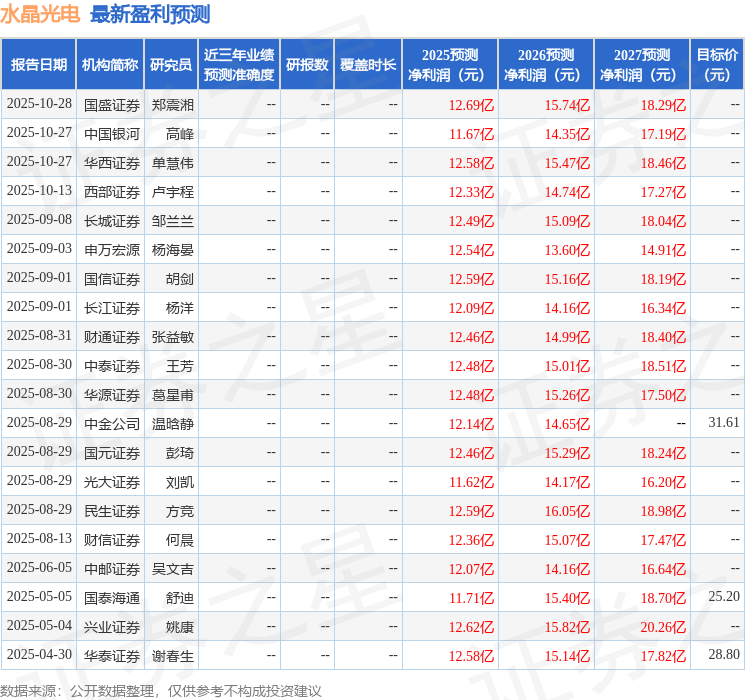Click target price 31.61
745x700 pixels.
724,422
